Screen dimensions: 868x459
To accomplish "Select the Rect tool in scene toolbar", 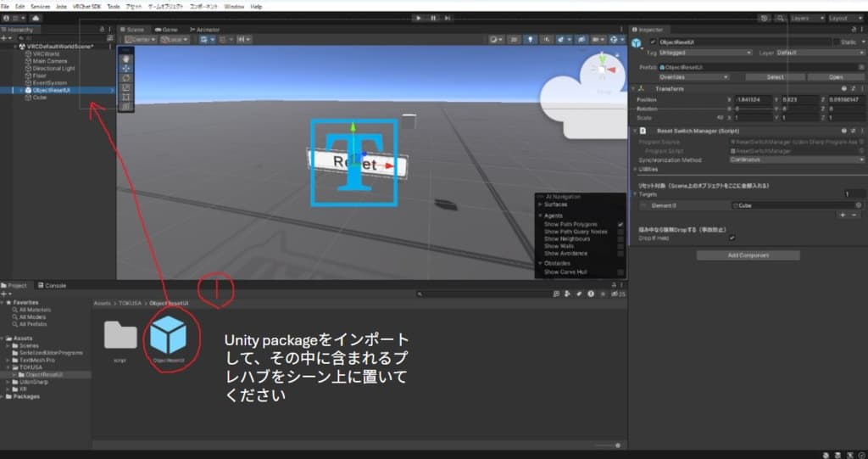I will (126, 97).
